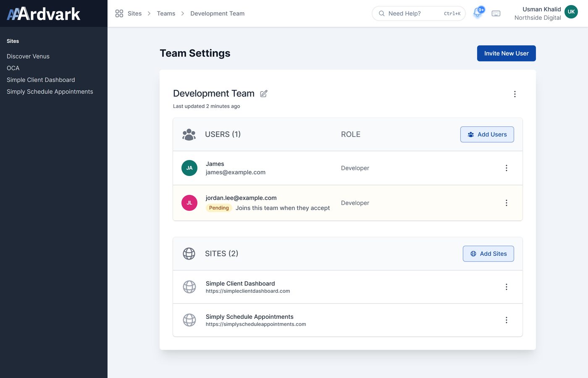Viewport: 588px width, 378px height.
Task: Open OCA site in sidebar
Action: click(x=13, y=68)
